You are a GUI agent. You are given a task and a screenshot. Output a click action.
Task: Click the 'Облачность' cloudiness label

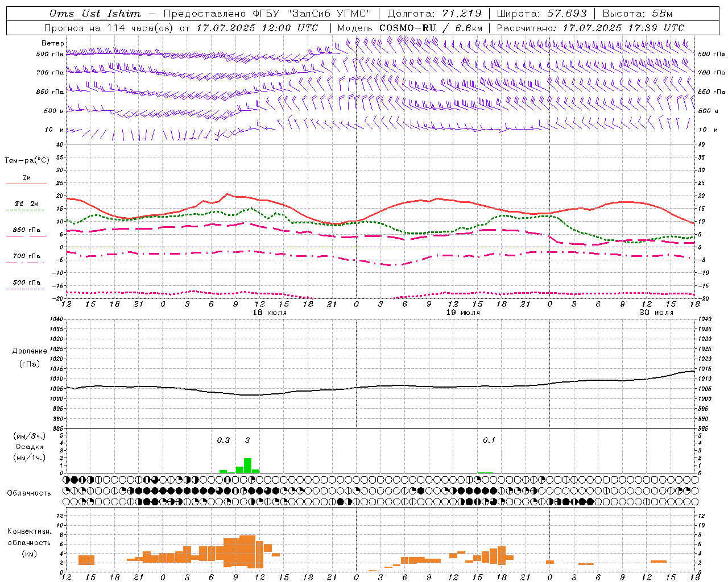pyautogui.click(x=29, y=493)
